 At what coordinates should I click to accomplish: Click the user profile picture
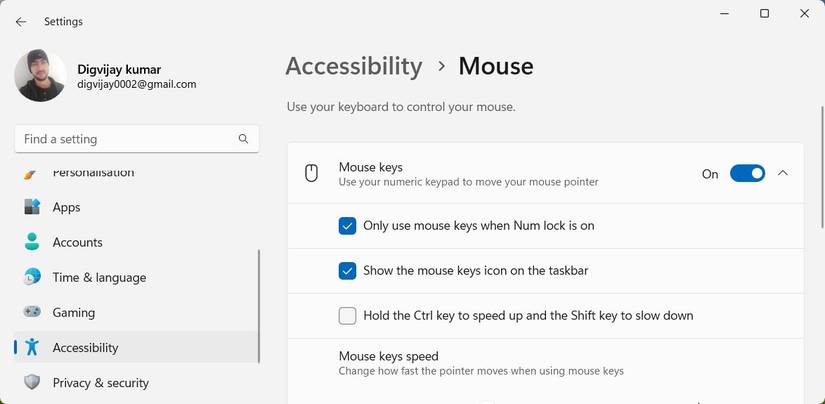(41, 76)
